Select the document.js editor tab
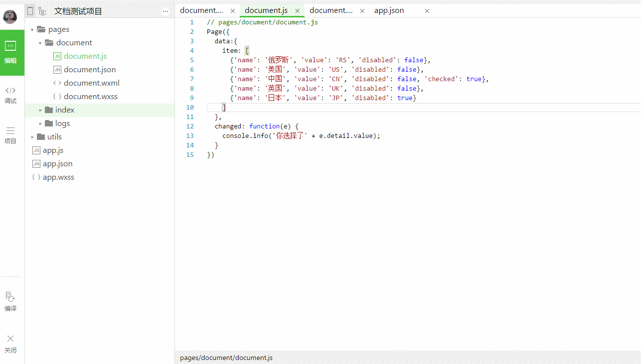 pyautogui.click(x=266, y=10)
